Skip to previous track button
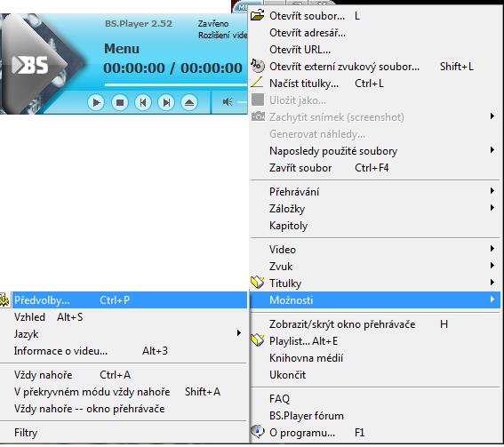Image resolution: width=504 pixels, height=447 pixels. (143, 102)
